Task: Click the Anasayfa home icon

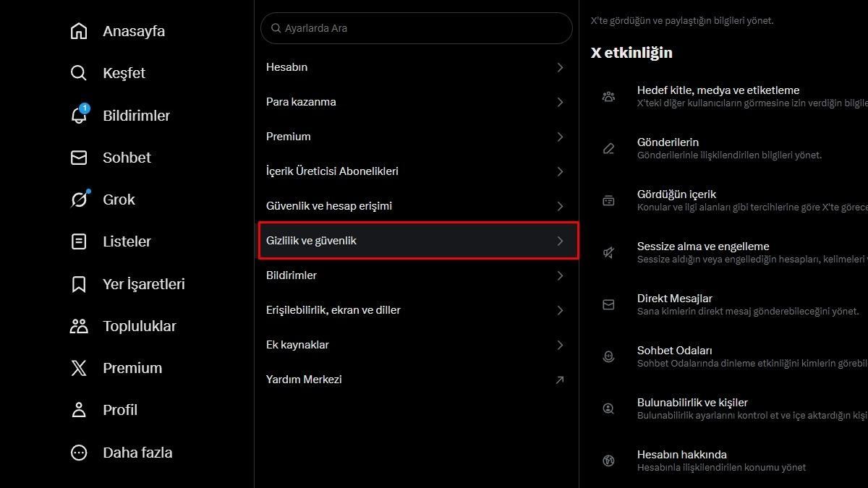Action: click(x=79, y=31)
